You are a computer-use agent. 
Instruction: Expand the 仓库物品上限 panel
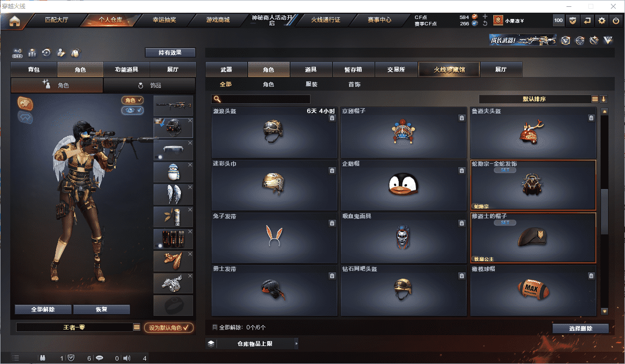pos(252,344)
